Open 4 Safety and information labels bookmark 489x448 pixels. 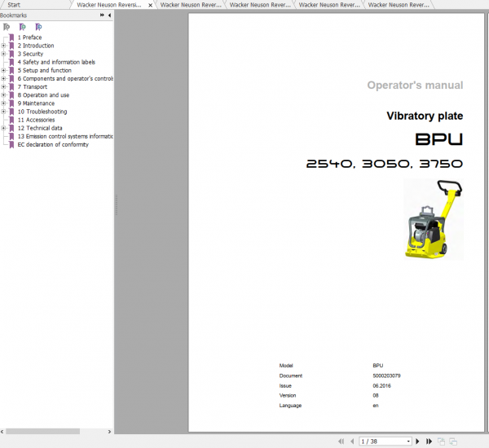(56, 62)
